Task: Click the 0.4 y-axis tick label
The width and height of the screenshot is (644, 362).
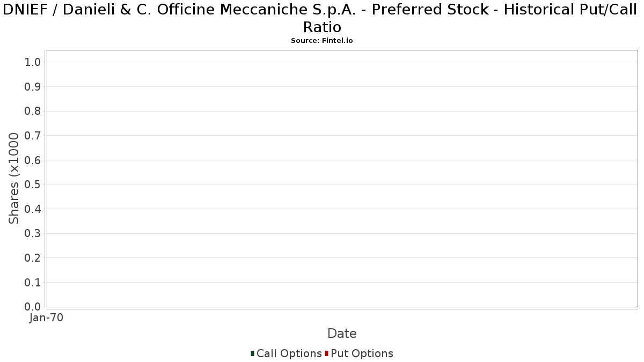Action: pyautogui.click(x=33, y=209)
